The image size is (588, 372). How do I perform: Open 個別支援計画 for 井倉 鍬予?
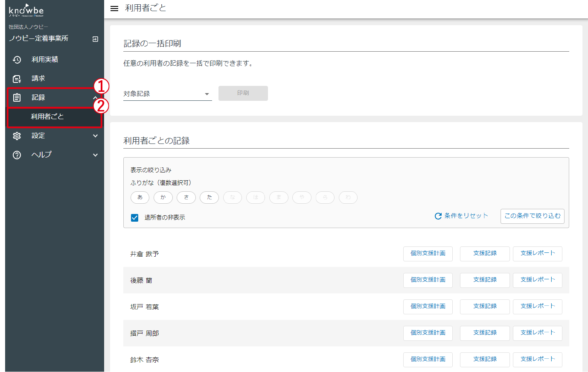[x=428, y=254]
